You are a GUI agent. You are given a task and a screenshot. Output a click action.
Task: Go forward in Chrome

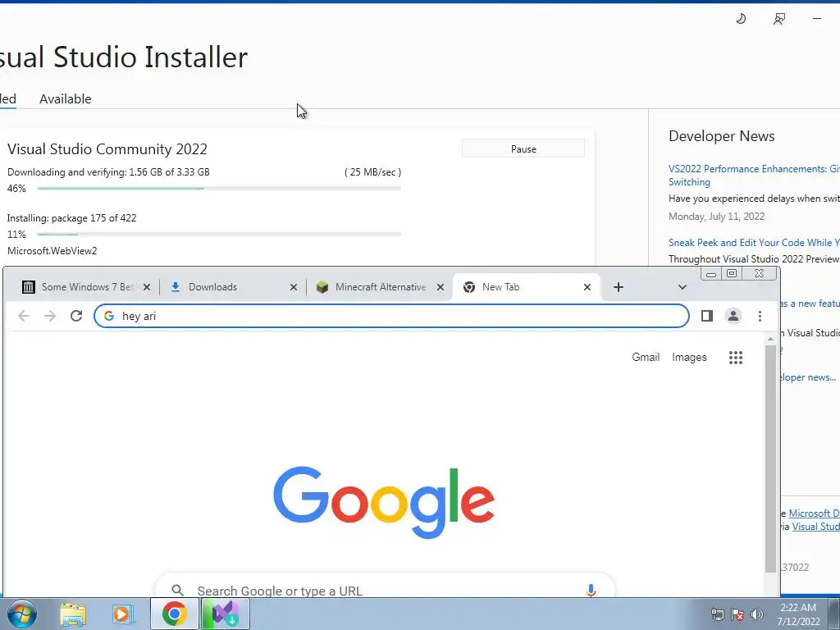tap(50, 316)
